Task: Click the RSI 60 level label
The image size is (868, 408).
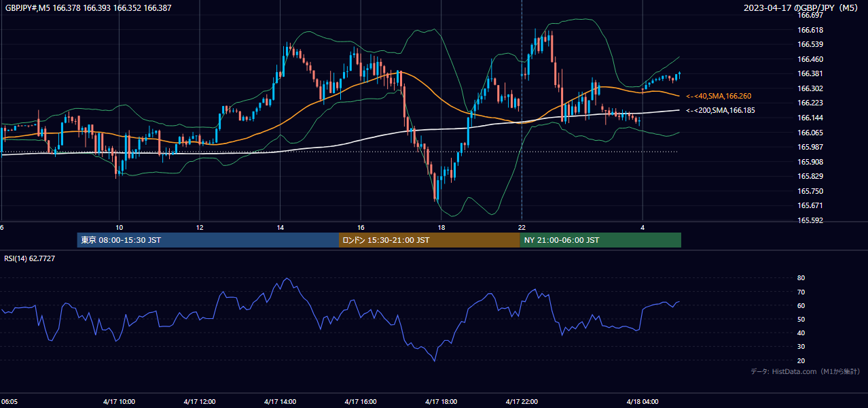Action: [x=801, y=305]
